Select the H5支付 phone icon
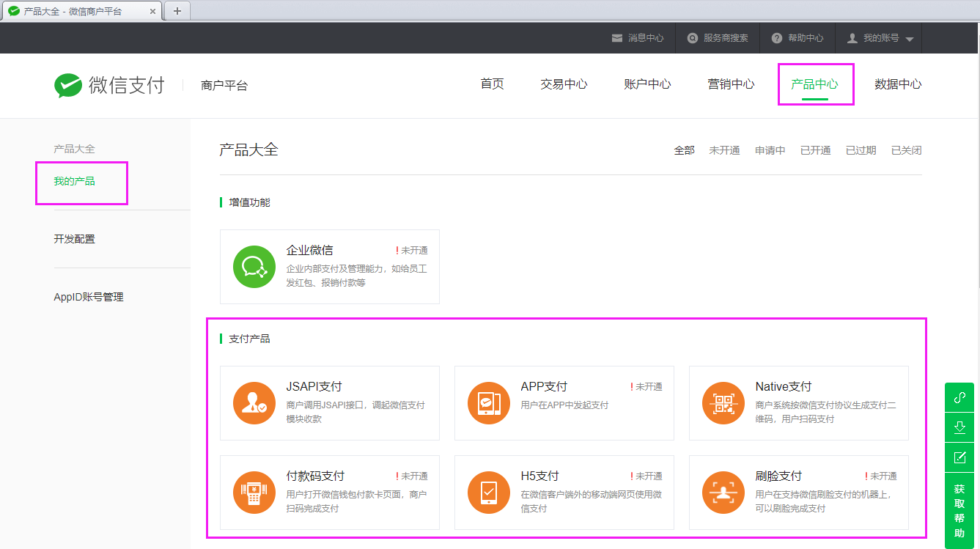 tap(489, 493)
